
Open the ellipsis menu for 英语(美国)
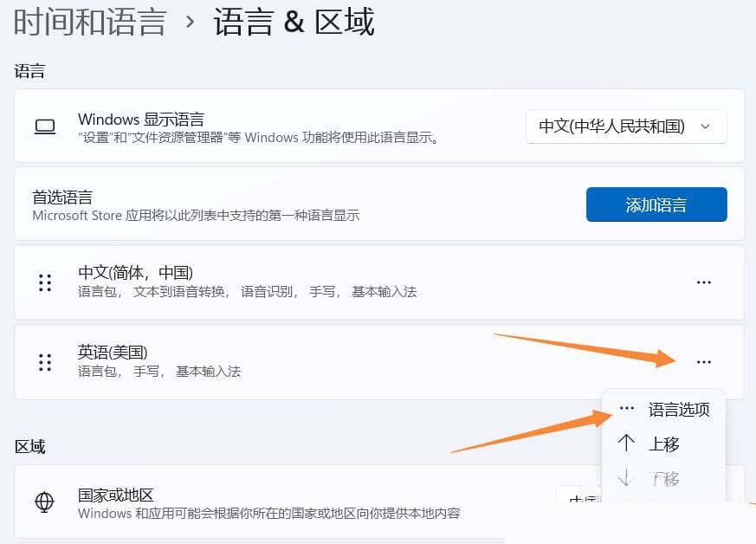704,362
